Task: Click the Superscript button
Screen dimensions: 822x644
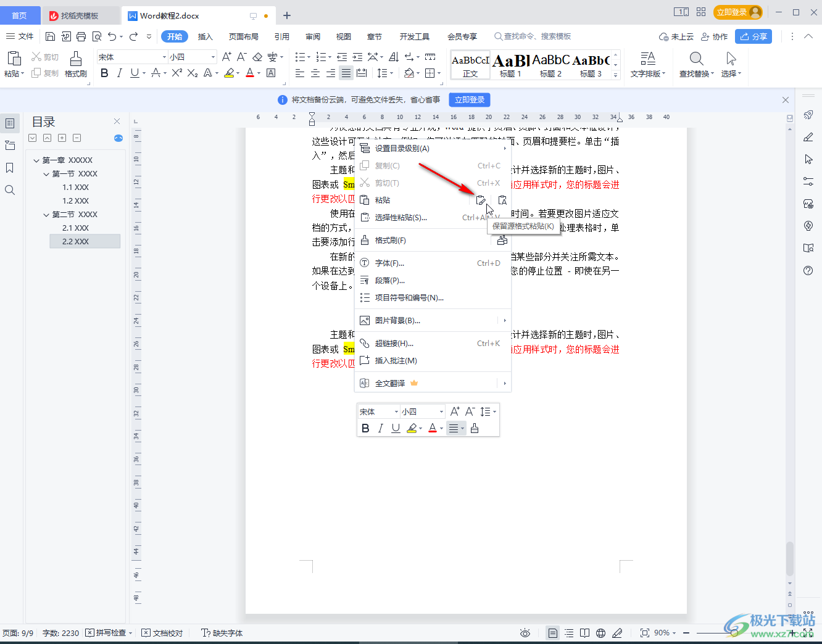Action: (177, 73)
